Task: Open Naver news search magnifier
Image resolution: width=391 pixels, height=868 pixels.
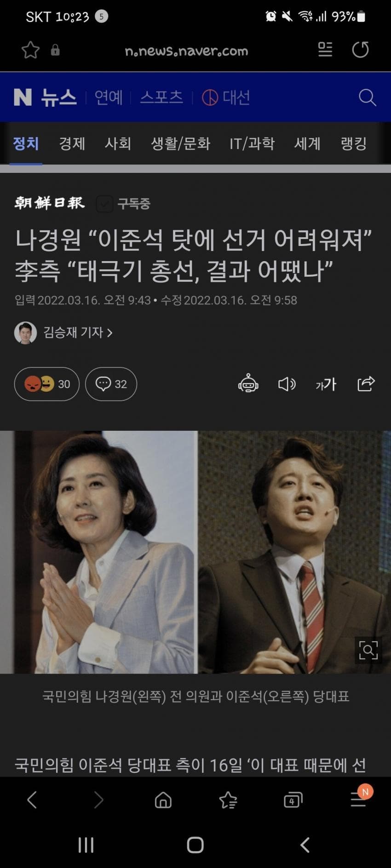Action: tap(367, 97)
